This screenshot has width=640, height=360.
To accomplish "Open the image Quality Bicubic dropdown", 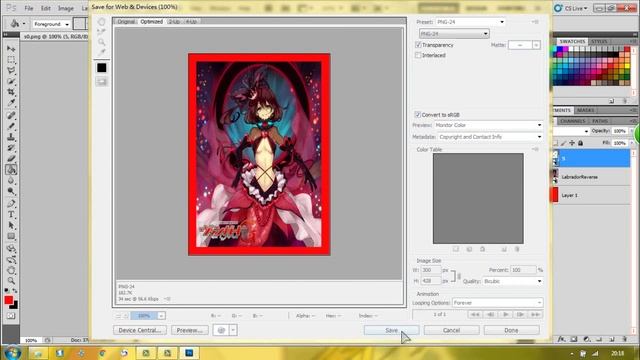I will click(x=513, y=281).
